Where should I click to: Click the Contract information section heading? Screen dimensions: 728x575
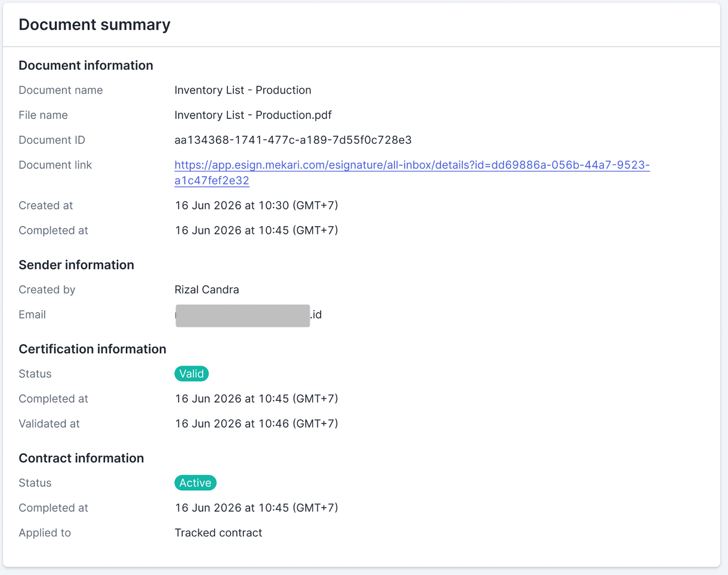[81, 458]
